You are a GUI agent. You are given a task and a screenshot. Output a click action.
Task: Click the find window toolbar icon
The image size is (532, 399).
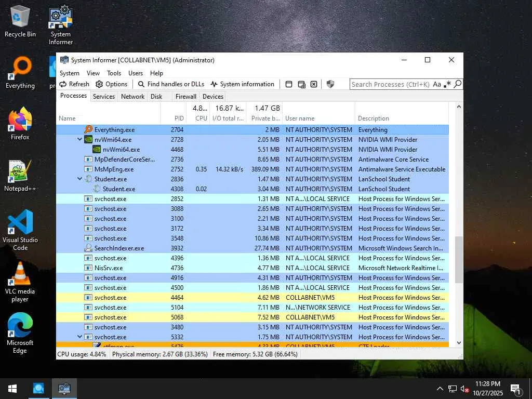pos(289,84)
